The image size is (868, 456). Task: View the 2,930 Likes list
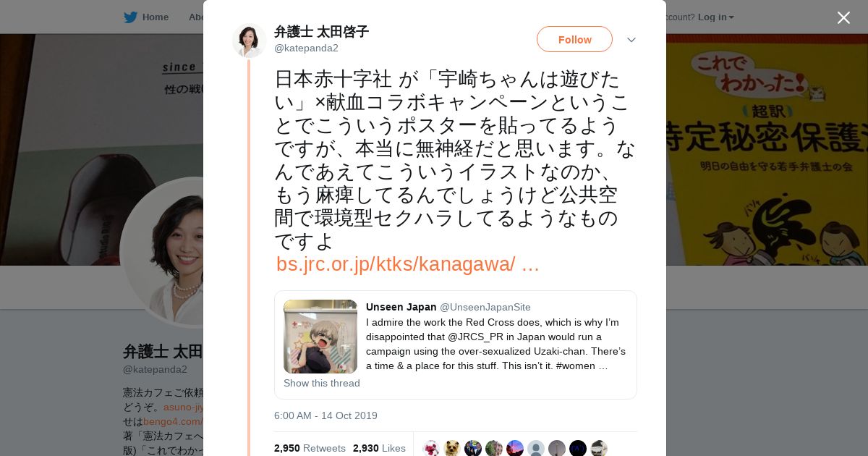[x=379, y=448]
